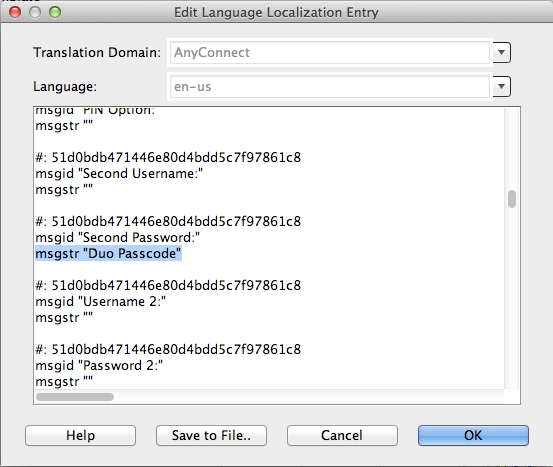
Task: Click the Help button
Action: (x=80, y=435)
